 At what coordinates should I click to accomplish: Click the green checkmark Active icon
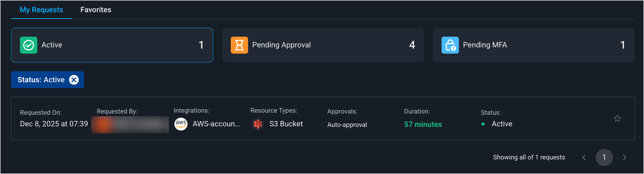29,45
